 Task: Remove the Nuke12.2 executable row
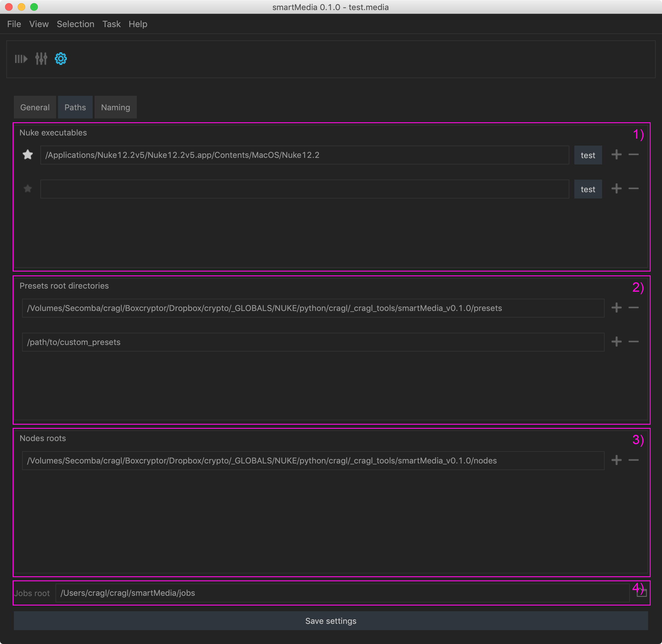tap(633, 155)
